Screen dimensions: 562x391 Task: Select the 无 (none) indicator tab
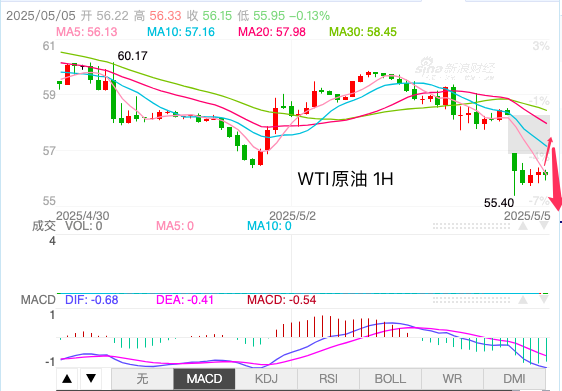[142, 379]
